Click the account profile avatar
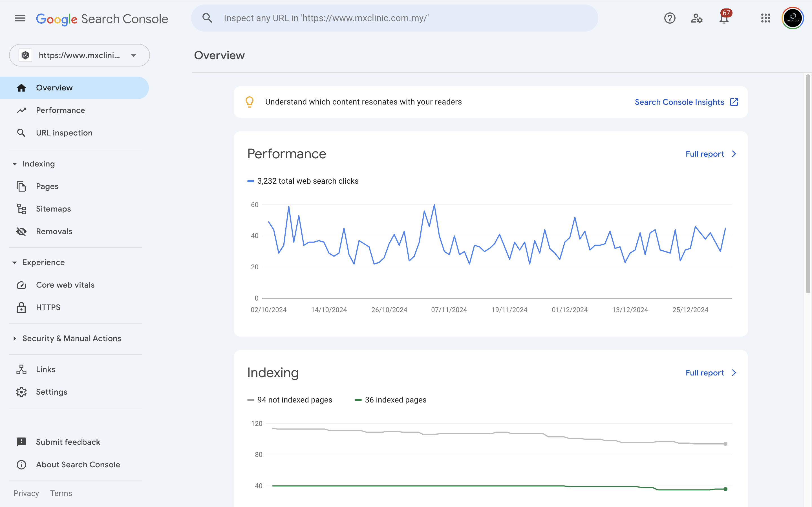Viewport: 812px width, 507px height. tap(793, 18)
